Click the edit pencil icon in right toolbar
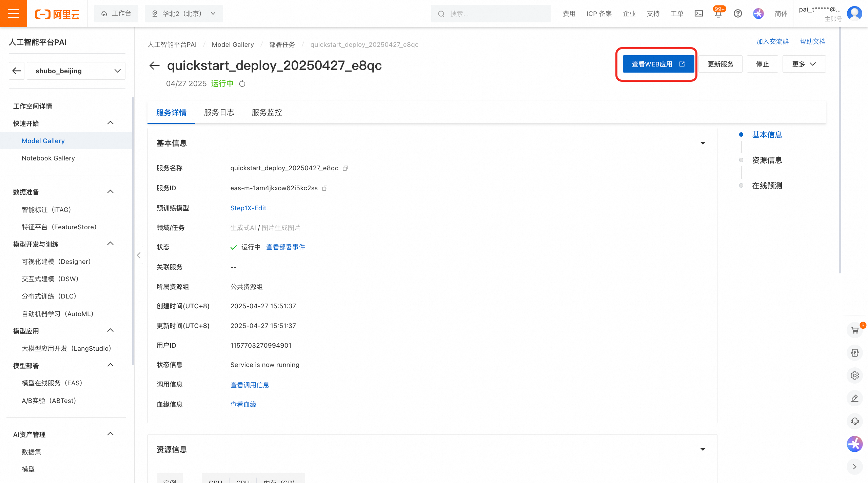Screen dimensions: 868x483 pos(855,398)
